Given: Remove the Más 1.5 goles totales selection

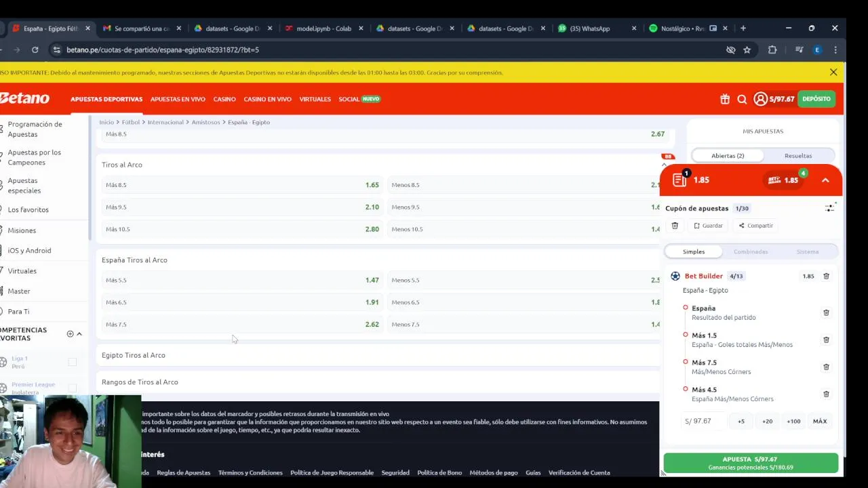Looking at the screenshot, I should click(x=826, y=340).
